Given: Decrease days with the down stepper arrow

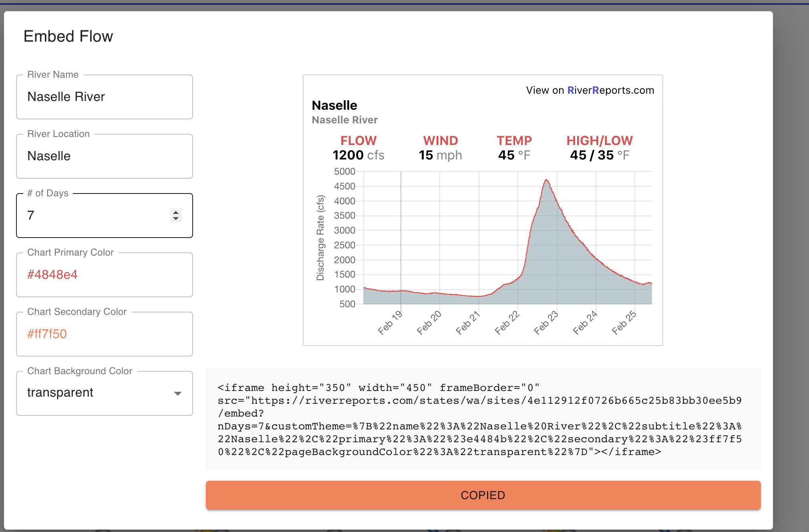Looking at the screenshot, I should coord(175,219).
